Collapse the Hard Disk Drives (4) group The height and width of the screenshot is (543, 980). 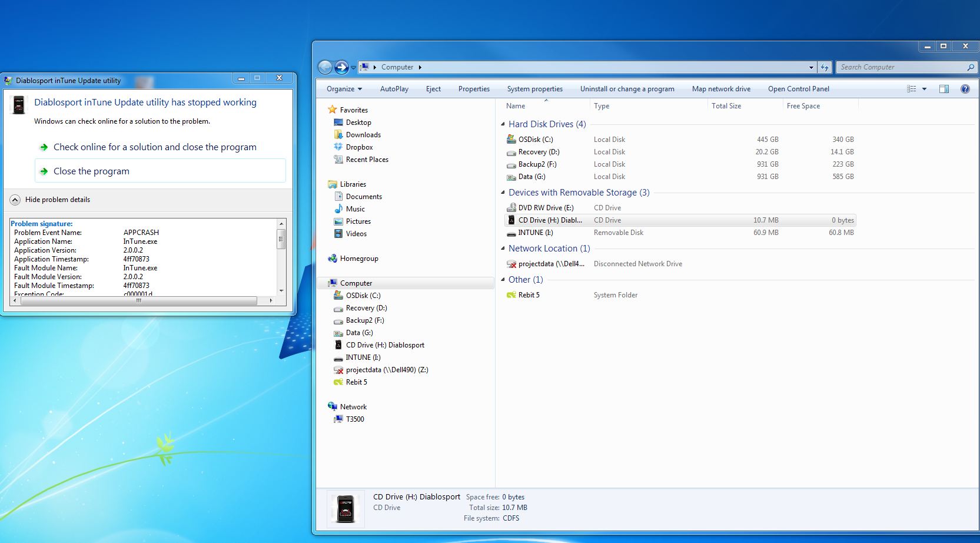(503, 124)
